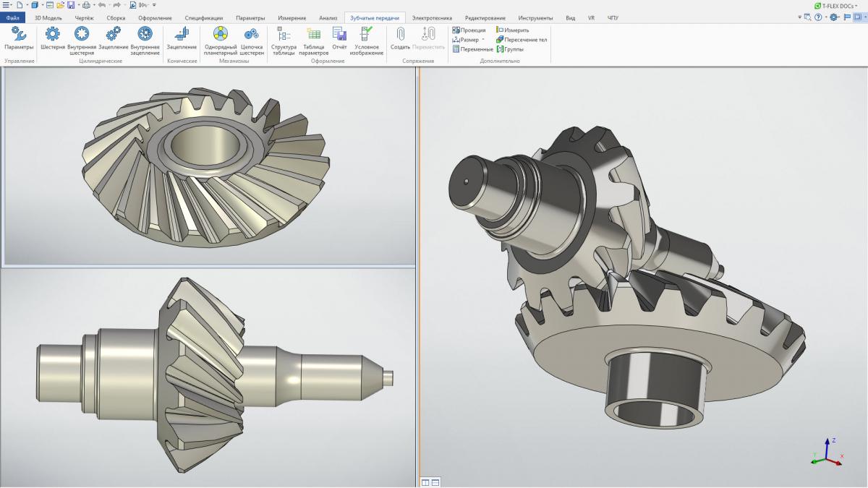868x488 pixels.
Task: Generate a report with the Отчёт icon
Action: click(339, 34)
